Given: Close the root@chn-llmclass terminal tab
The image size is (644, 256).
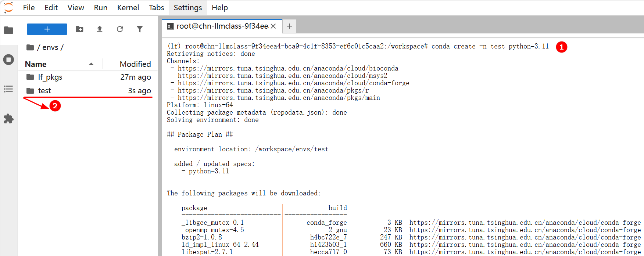Looking at the screenshot, I should pyautogui.click(x=273, y=26).
